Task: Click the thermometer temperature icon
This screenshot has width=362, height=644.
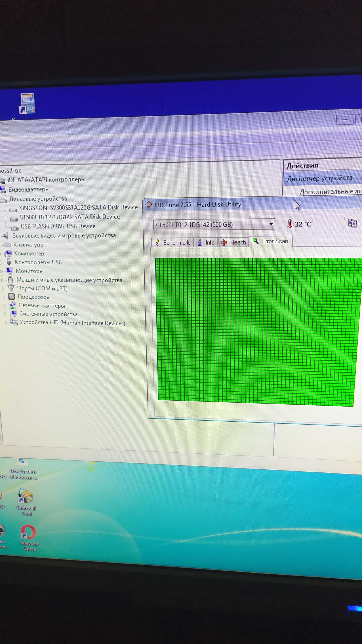Action: click(x=289, y=224)
